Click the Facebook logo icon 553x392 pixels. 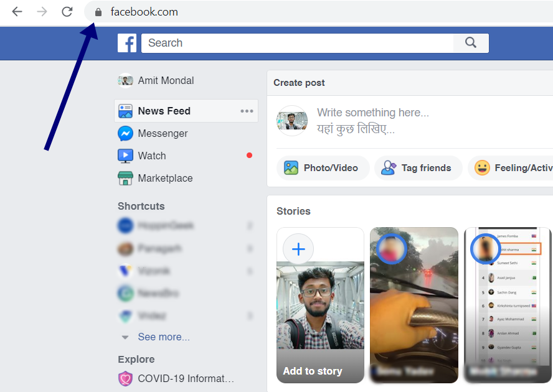tap(127, 43)
